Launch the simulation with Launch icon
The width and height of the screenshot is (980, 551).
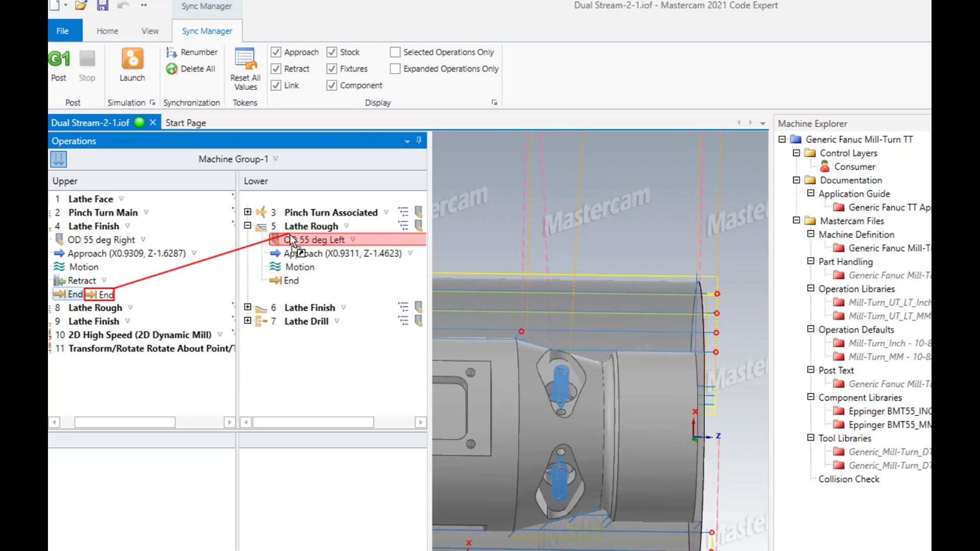pyautogui.click(x=132, y=59)
